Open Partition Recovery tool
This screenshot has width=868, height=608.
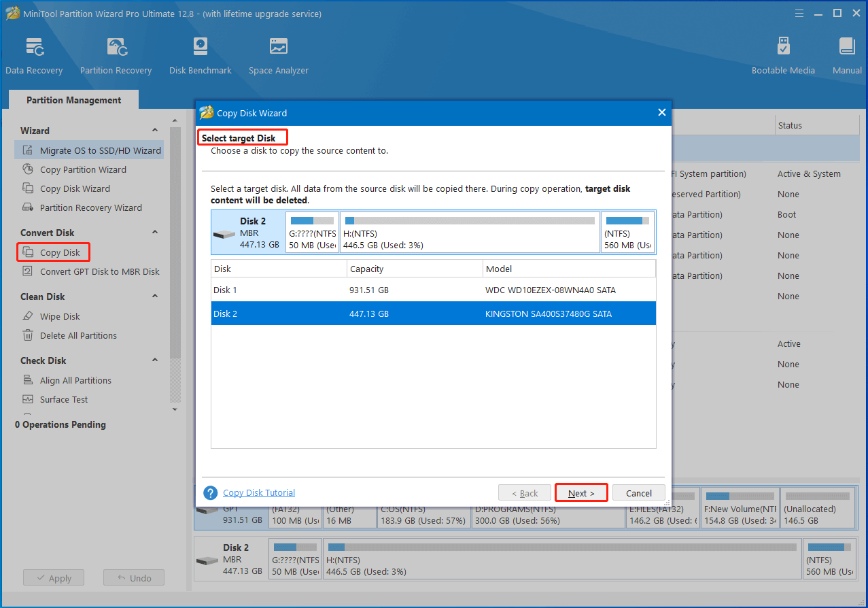point(116,56)
